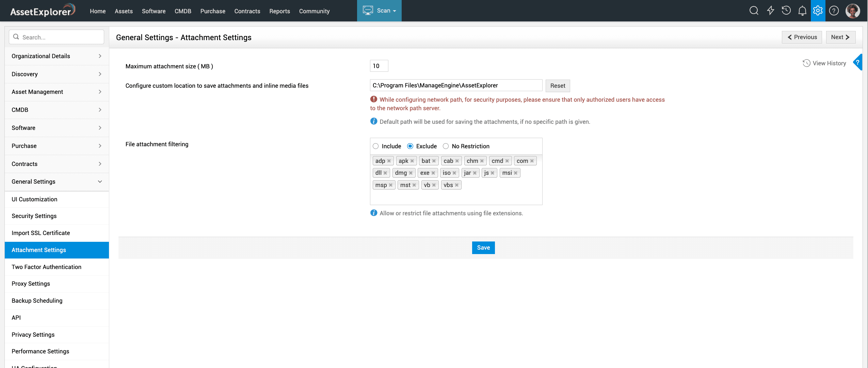Expand the Discovery sidebar section

coord(57,74)
